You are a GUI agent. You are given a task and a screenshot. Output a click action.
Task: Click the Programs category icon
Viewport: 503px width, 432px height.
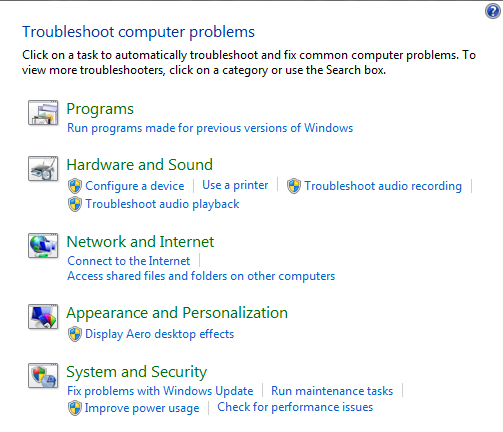(x=43, y=113)
